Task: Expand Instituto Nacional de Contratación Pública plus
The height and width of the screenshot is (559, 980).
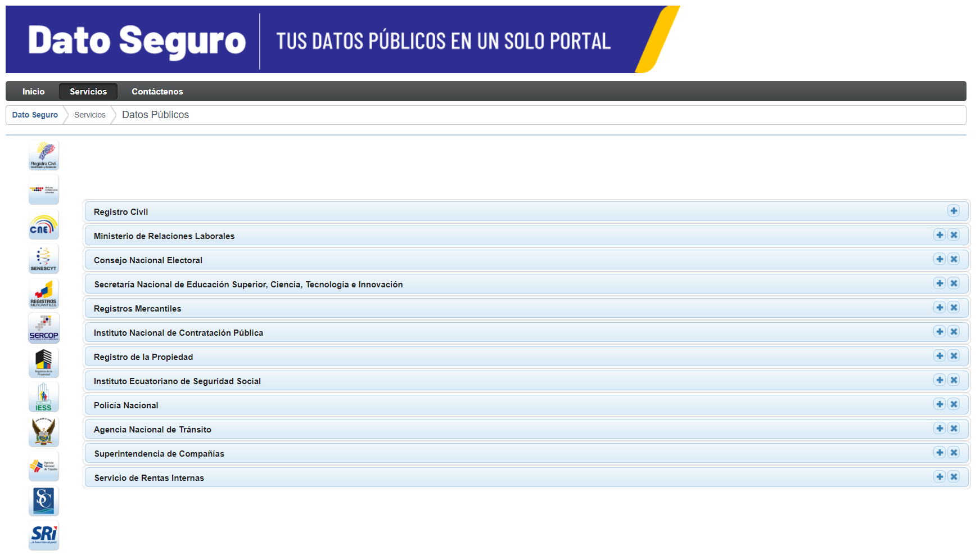Action: point(940,332)
